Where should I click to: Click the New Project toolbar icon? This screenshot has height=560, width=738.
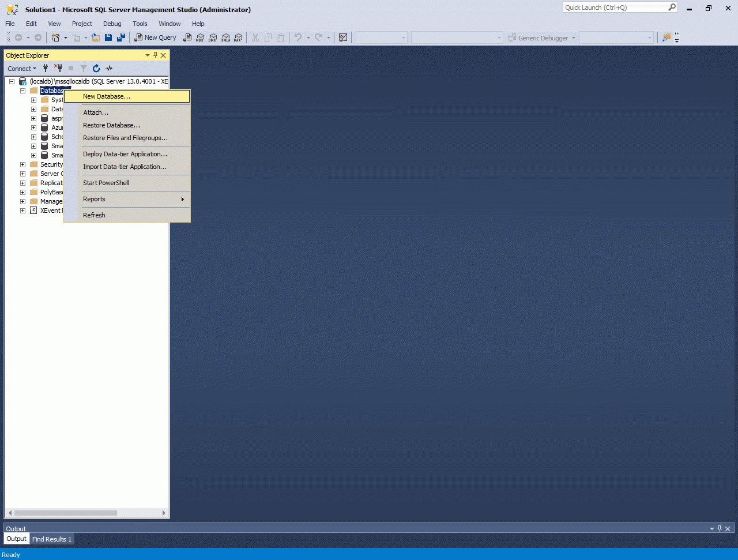tap(56, 37)
